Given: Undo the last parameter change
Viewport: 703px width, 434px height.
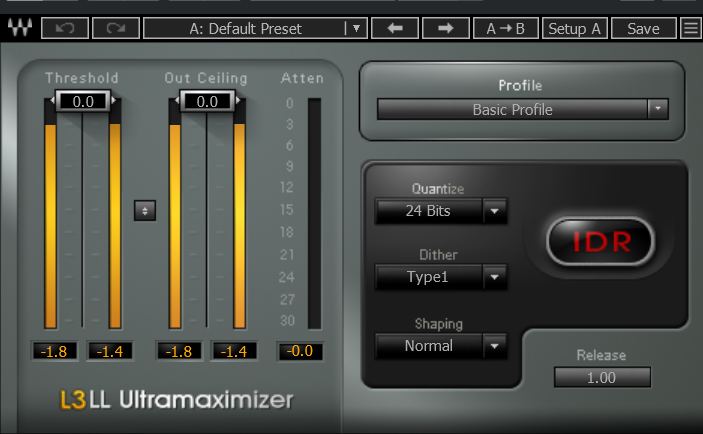Looking at the screenshot, I should click(65, 28).
